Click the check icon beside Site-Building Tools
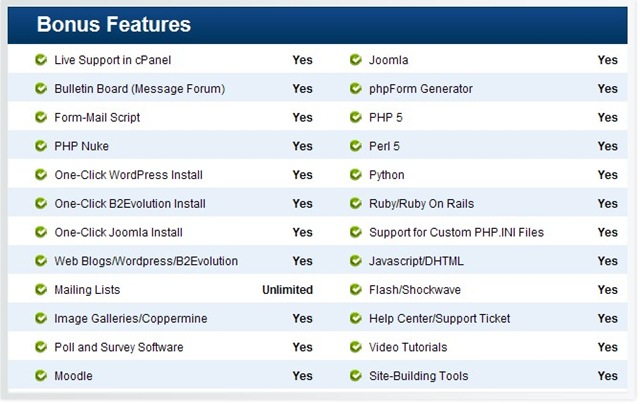 coord(356,375)
